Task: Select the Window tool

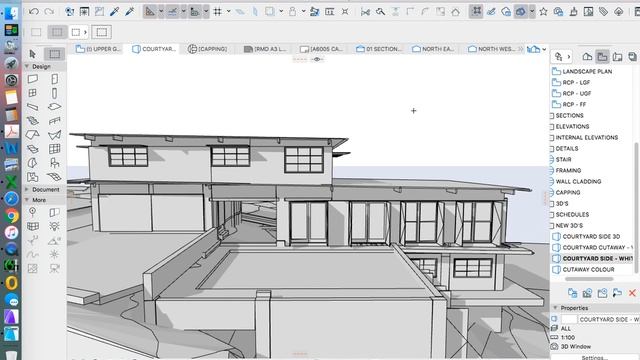Action: pos(33,93)
